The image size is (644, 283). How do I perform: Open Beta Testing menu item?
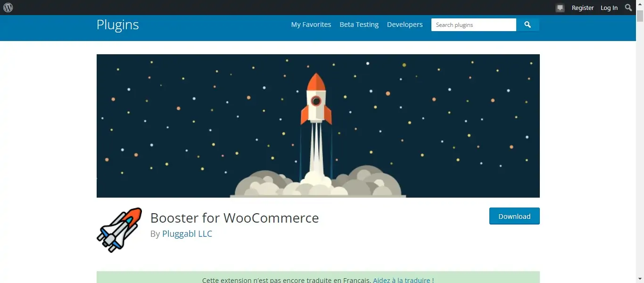pyautogui.click(x=359, y=25)
